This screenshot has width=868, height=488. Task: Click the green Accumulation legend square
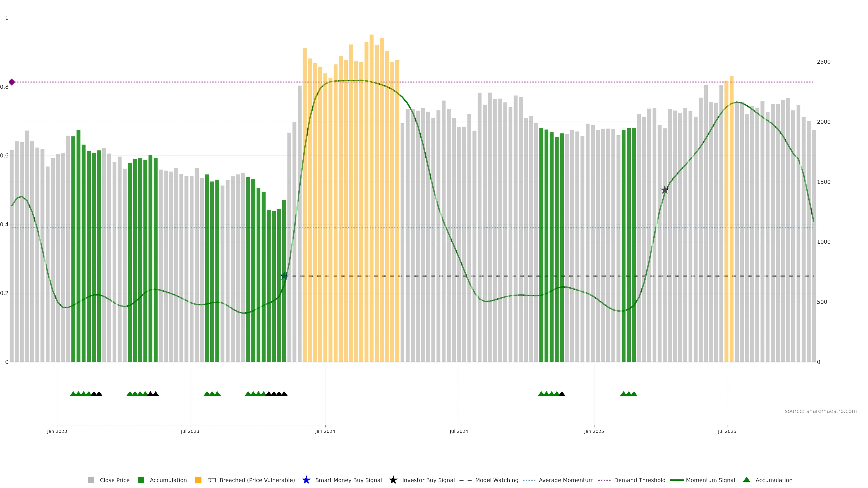click(141, 480)
